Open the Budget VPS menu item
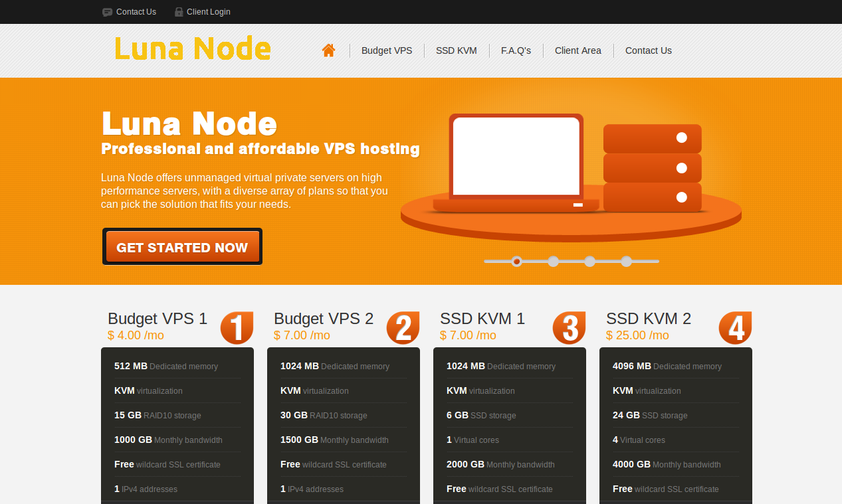Image resolution: width=842 pixels, height=504 pixels. [x=387, y=50]
